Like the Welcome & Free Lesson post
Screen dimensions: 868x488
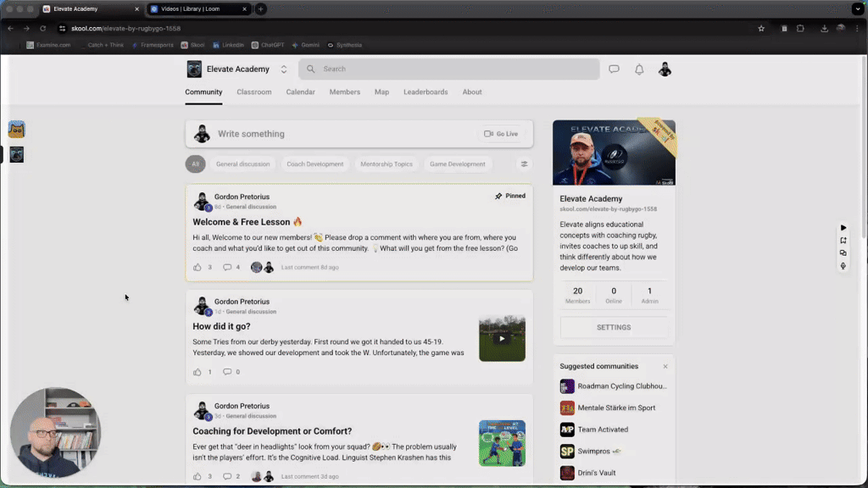point(197,267)
